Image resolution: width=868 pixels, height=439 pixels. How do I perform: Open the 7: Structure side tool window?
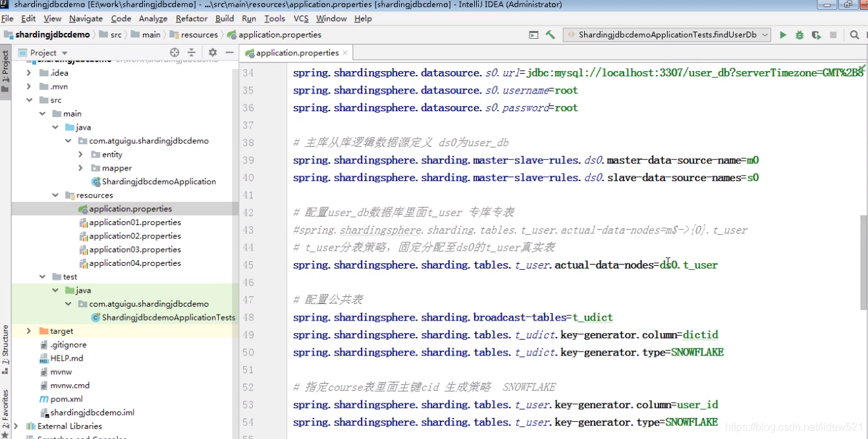coord(5,350)
